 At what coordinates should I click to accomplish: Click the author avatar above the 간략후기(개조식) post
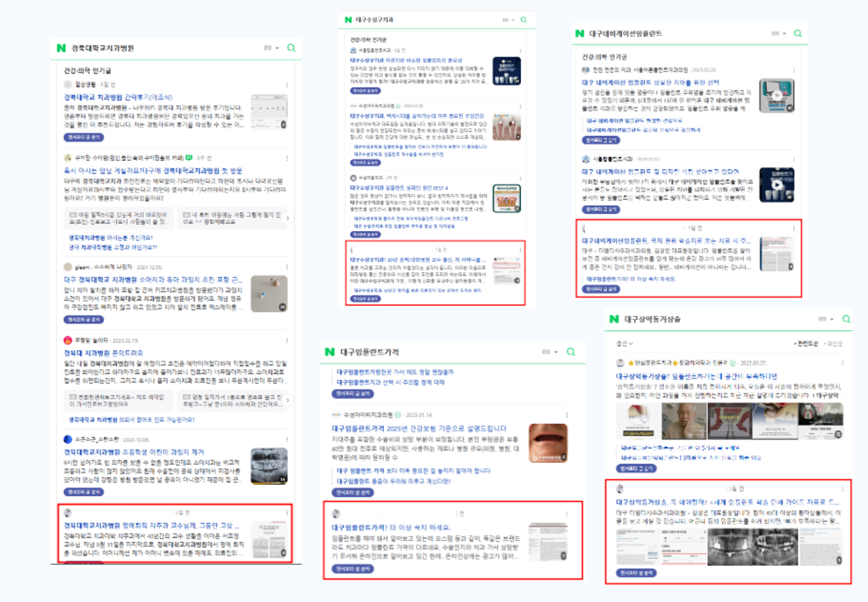[x=68, y=84]
